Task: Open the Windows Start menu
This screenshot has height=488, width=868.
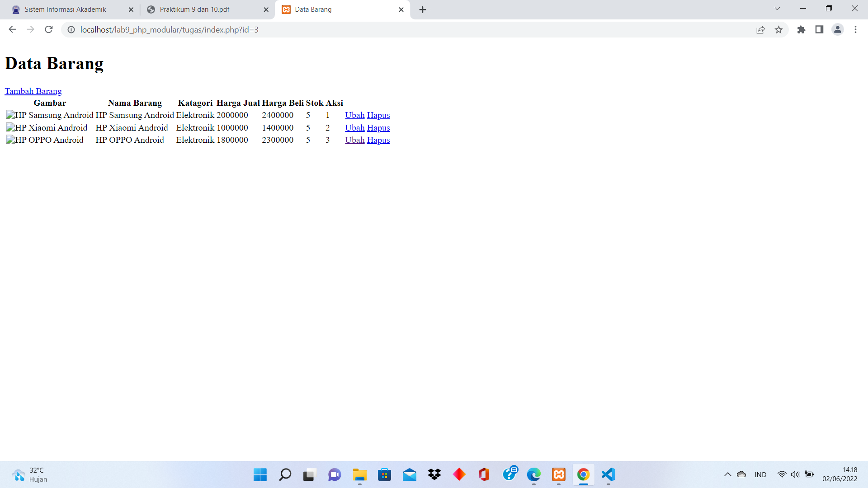Action: tap(260, 474)
